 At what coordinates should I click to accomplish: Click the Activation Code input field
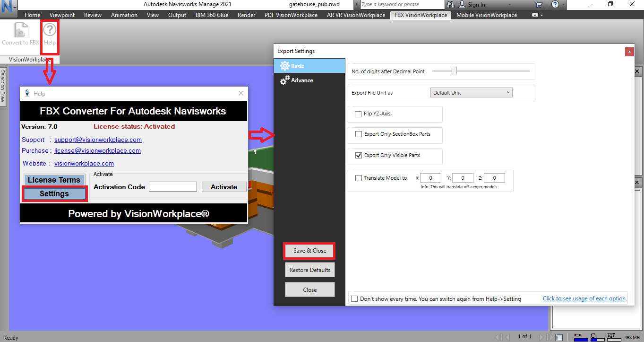(172, 187)
